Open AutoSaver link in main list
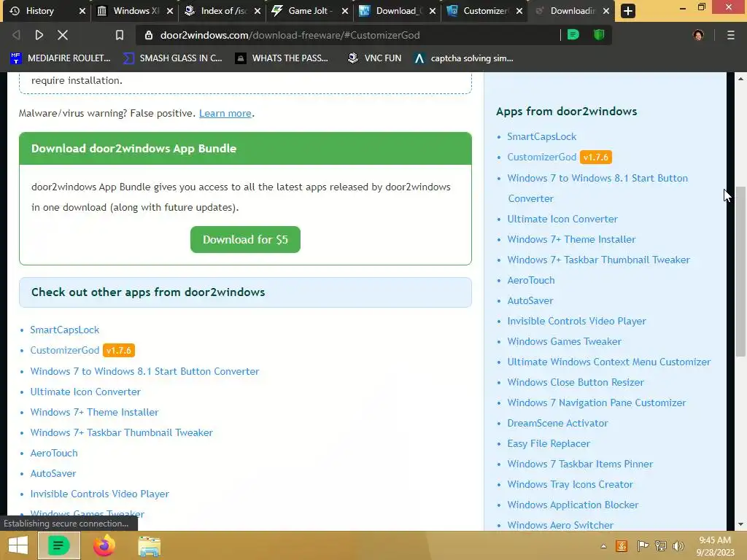The image size is (747, 560). tap(53, 473)
